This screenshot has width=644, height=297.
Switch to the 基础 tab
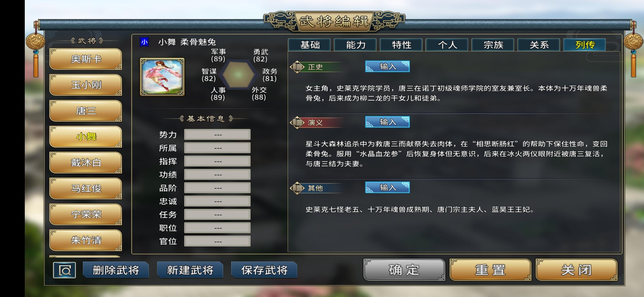[x=309, y=45]
